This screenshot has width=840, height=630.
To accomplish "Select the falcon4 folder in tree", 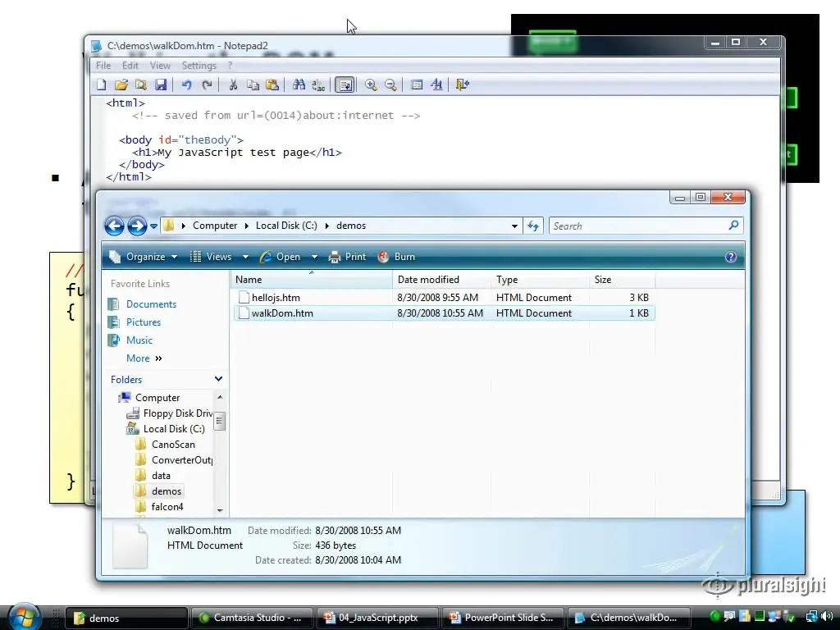I will (x=167, y=506).
